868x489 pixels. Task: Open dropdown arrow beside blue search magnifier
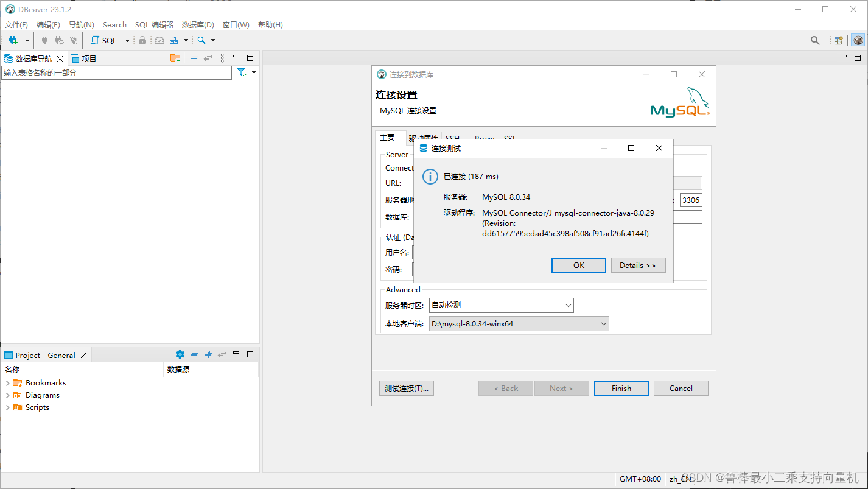(x=213, y=41)
